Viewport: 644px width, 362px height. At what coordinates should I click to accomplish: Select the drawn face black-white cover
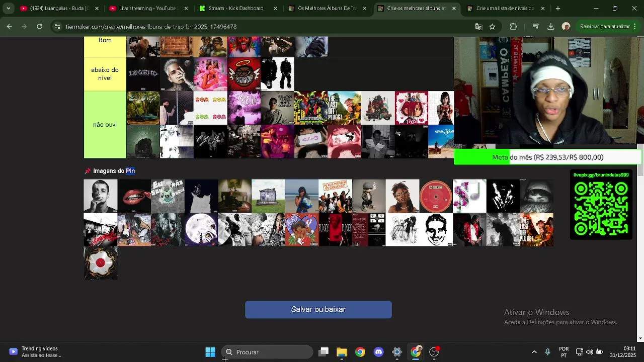coord(436,230)
